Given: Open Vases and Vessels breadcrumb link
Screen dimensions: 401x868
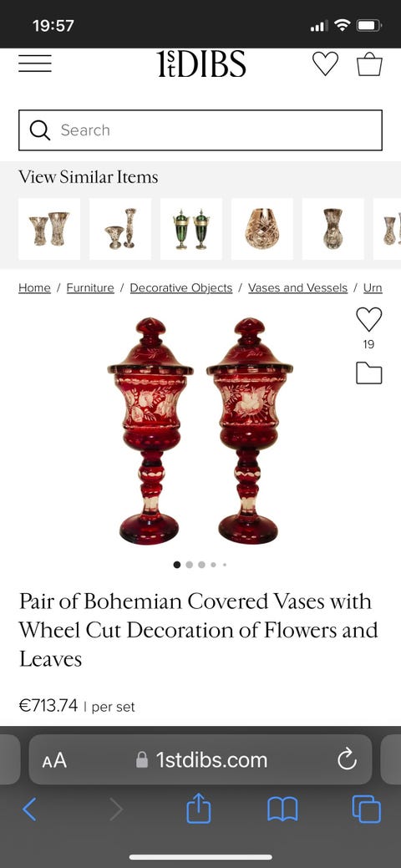Looking at the screenshot, I should (298, 288).
